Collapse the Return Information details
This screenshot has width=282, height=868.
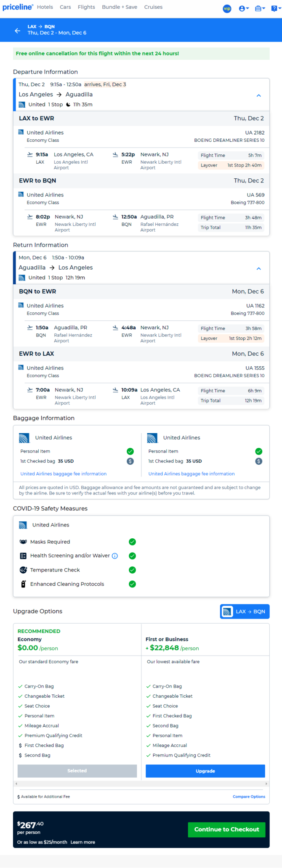coord(259,269)
